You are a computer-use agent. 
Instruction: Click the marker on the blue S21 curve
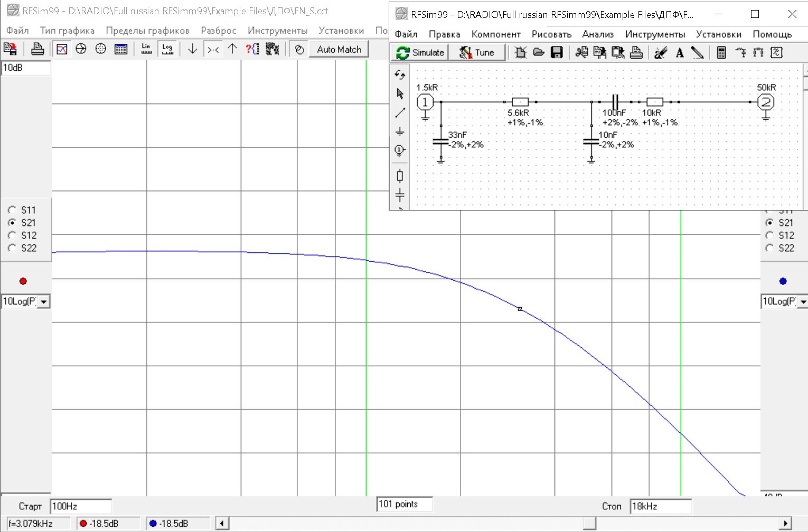point(520,309)
